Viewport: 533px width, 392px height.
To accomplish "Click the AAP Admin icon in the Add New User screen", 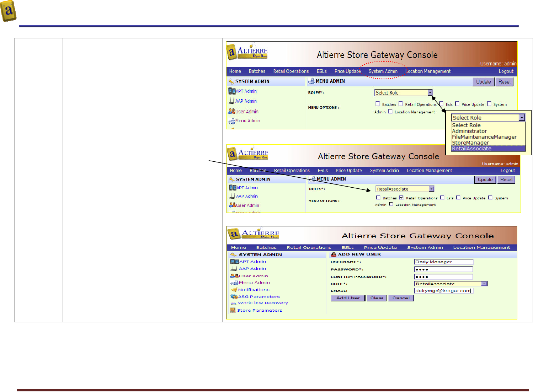I will coord(234,269).
